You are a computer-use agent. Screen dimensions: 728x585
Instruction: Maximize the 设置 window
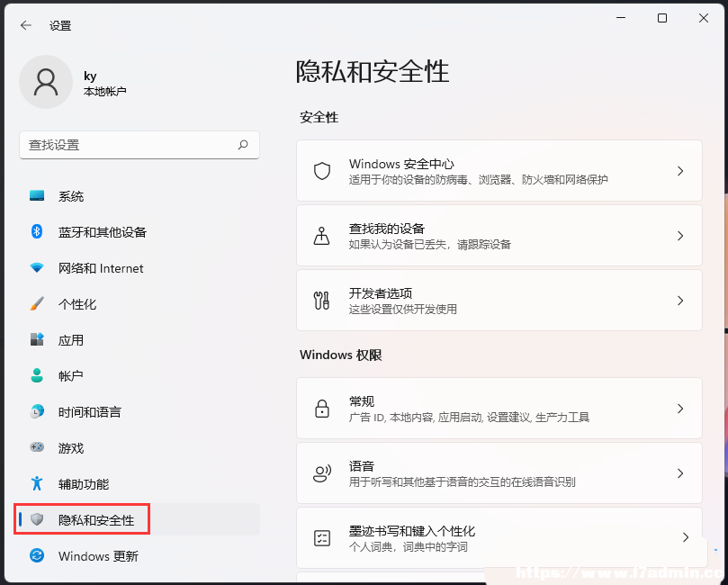pos(662,18)
